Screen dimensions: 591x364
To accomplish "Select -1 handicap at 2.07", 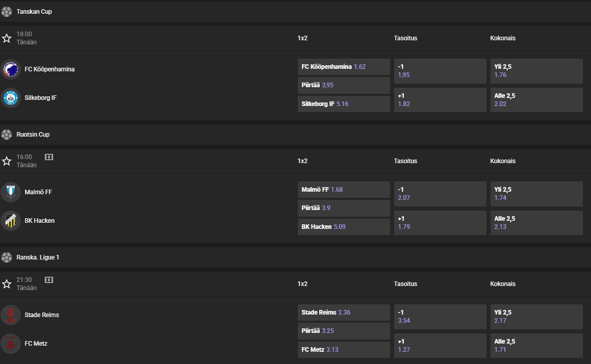I will [x=440, y=194].
